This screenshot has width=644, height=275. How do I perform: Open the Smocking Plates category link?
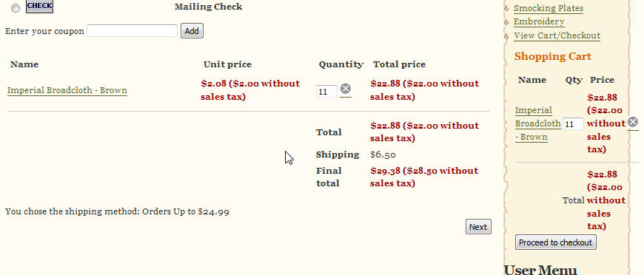pos(549,8)
